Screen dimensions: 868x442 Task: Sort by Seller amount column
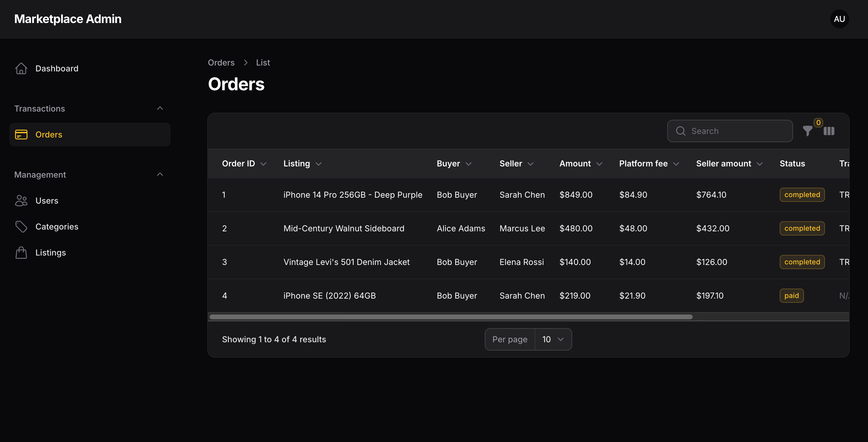729,163
